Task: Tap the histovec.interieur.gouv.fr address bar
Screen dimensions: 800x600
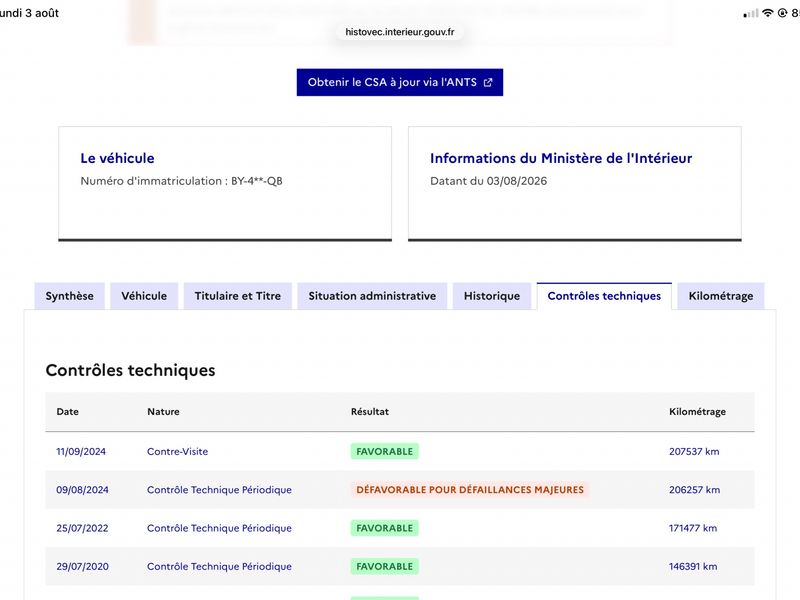Action: pos(399,32)
